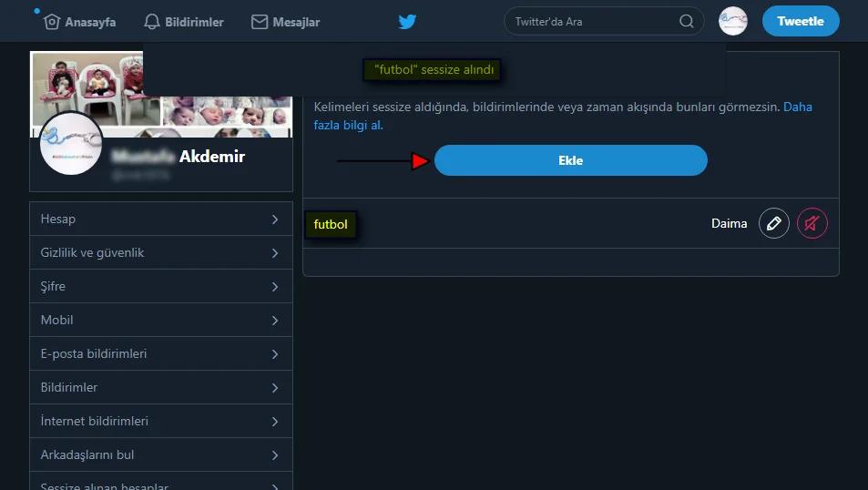Open profile avatar menu in top bar
Screen dimensions: 868x490
pyautogui.click(x=732, y=21)
